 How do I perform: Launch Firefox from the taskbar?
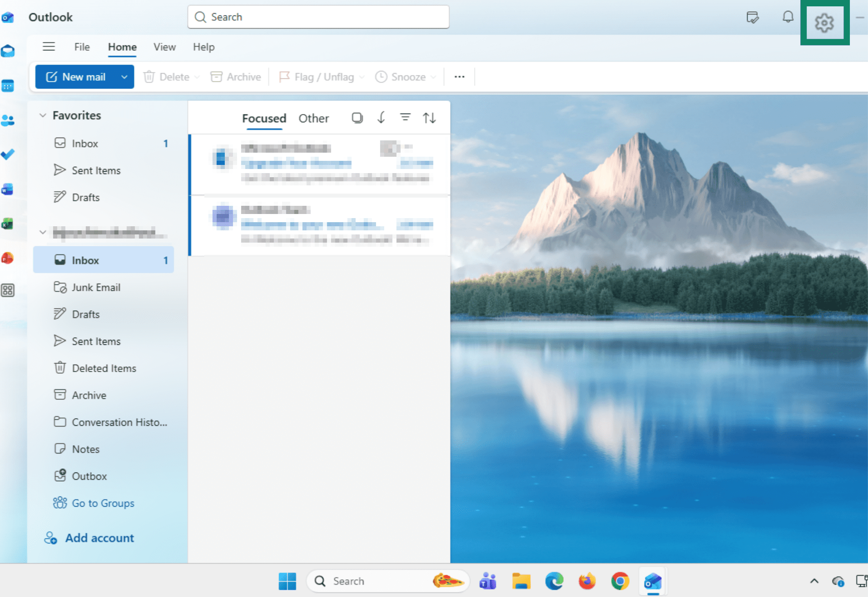(587, 581)
